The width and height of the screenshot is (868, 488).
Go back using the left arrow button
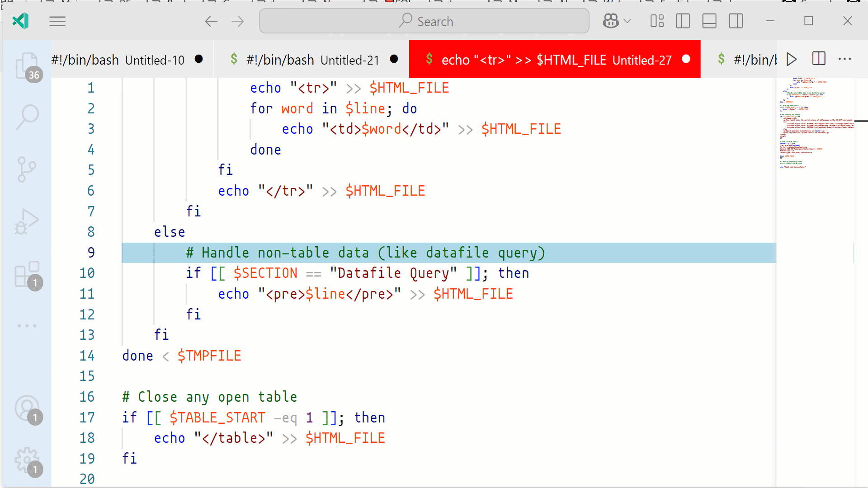click(x=211, y=21)
